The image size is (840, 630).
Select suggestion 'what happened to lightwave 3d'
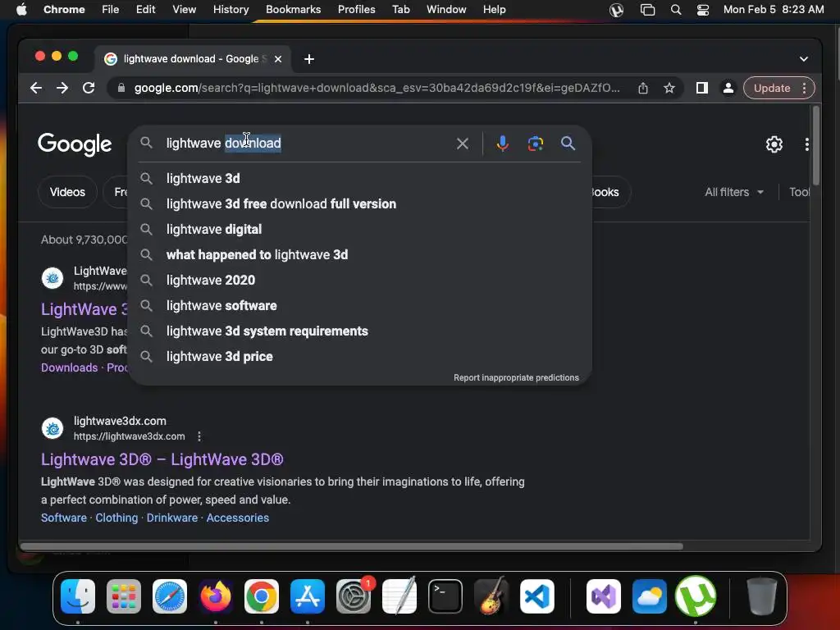click(359, 255)
